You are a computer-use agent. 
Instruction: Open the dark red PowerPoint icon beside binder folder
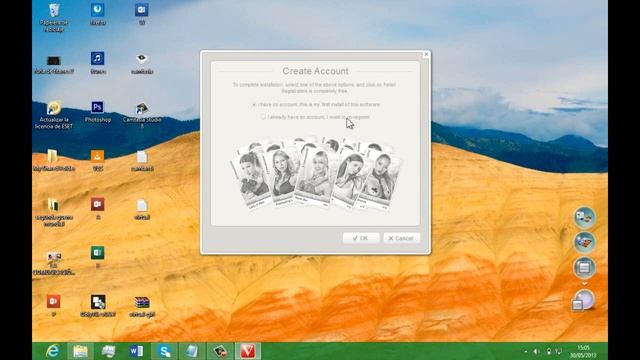[x=98, y=209]
